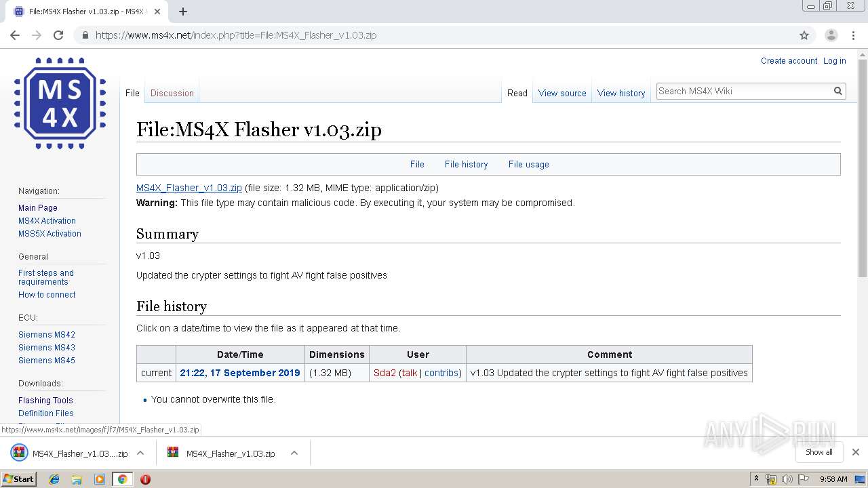Jump to File history section link
This screenshot has height=488, width=868.
pos(466,164)
